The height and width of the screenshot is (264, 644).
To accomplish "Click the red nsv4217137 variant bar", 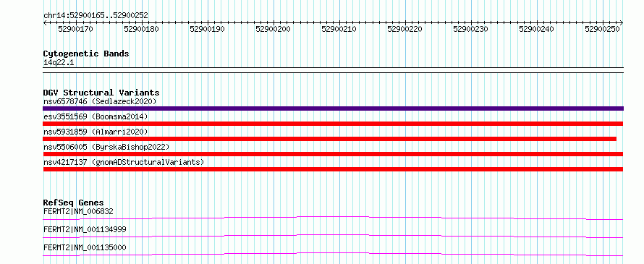I will pyautogui.click(x=333, y=169).
